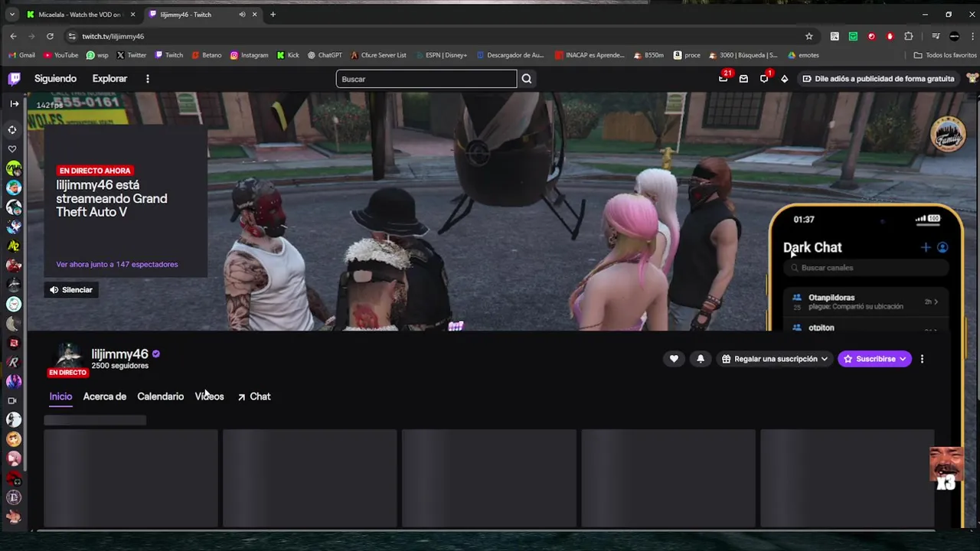Open the tab search dropdown arrow
The image size is (980, 551).
pyautogui.click(x=11, y=15)
